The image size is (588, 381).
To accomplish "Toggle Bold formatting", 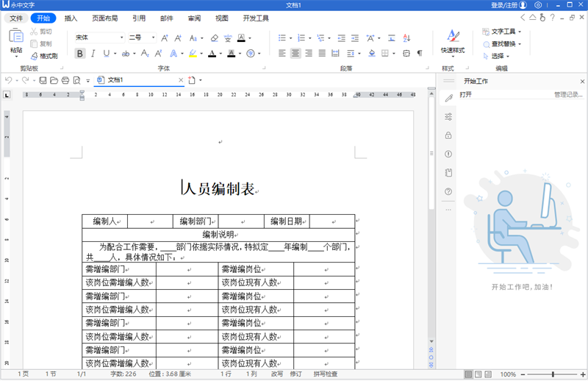I will coord(80,53).
